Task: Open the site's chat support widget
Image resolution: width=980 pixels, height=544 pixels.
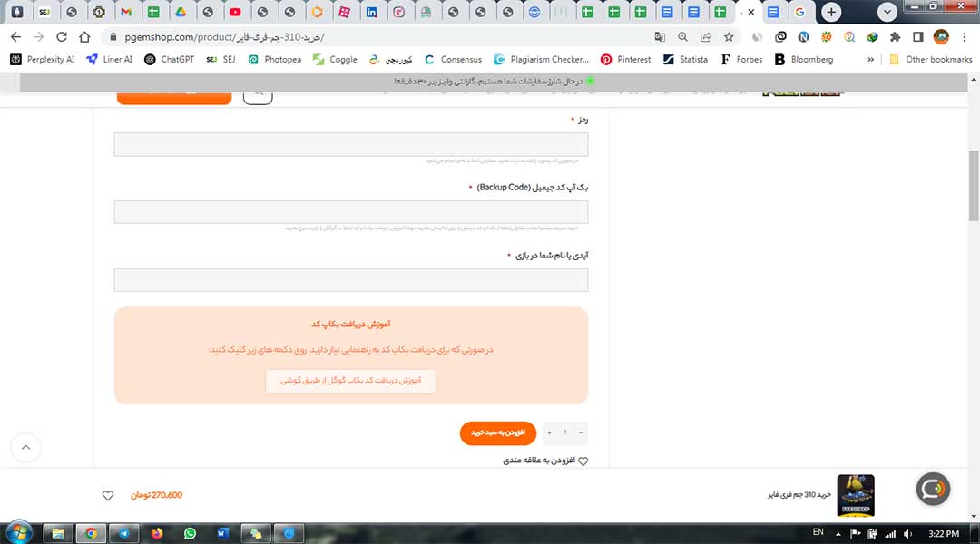Action: 933,489
